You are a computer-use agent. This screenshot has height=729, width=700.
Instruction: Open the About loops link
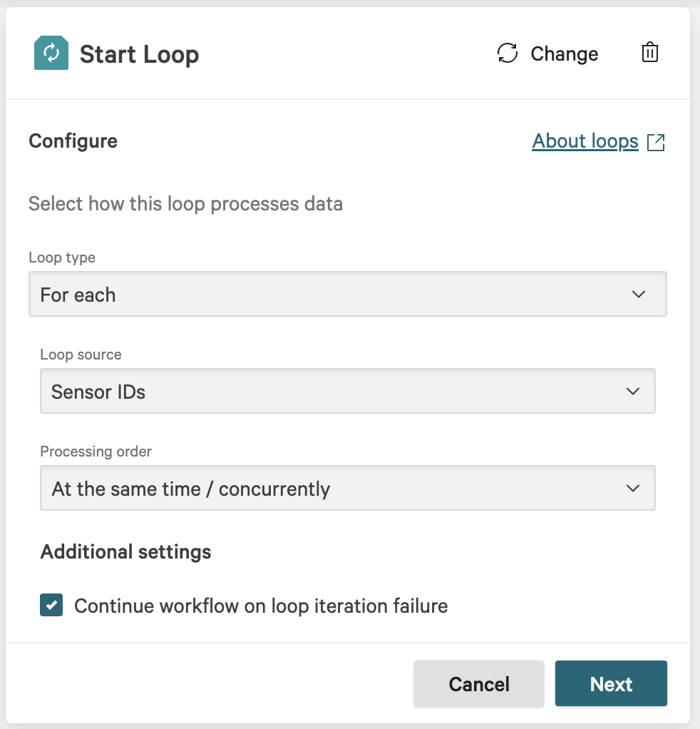pyautogui.click(x=585, y=141)
